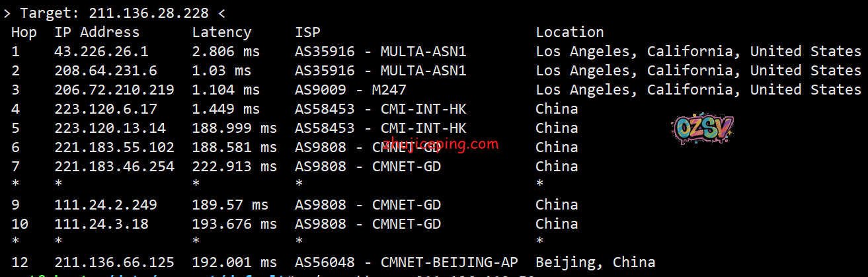Click the IP Address column header
This screenshot has width=868, height=277.
[97, 32]
